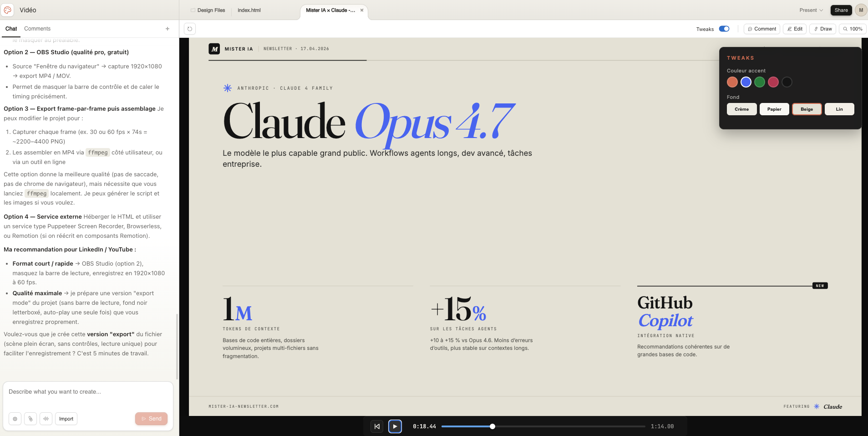
Task: Click the "Qualité maximale" bullet in chat
Action: pyautogui.click(x=37, y=293)
